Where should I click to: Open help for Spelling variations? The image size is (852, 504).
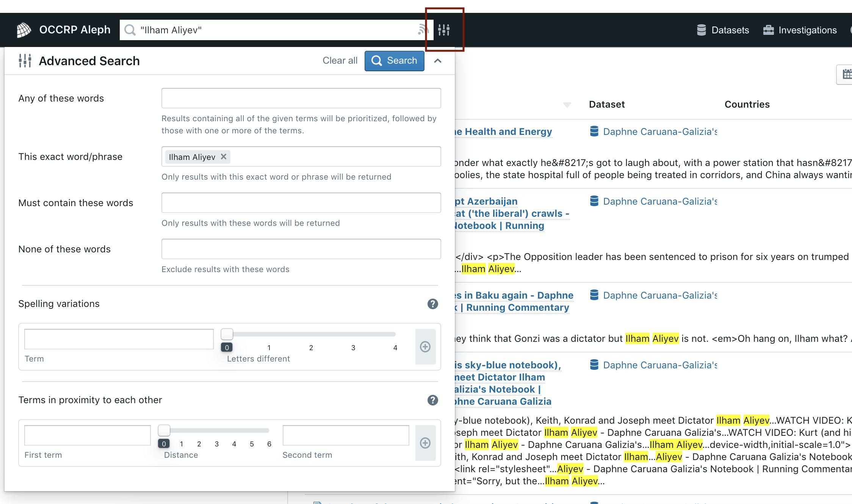click(432, 304)
